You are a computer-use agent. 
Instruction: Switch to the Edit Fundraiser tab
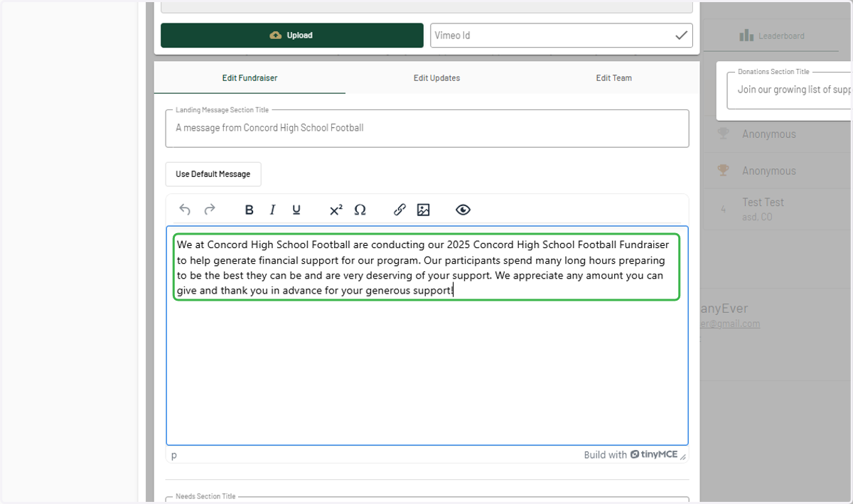click(250, 78)
